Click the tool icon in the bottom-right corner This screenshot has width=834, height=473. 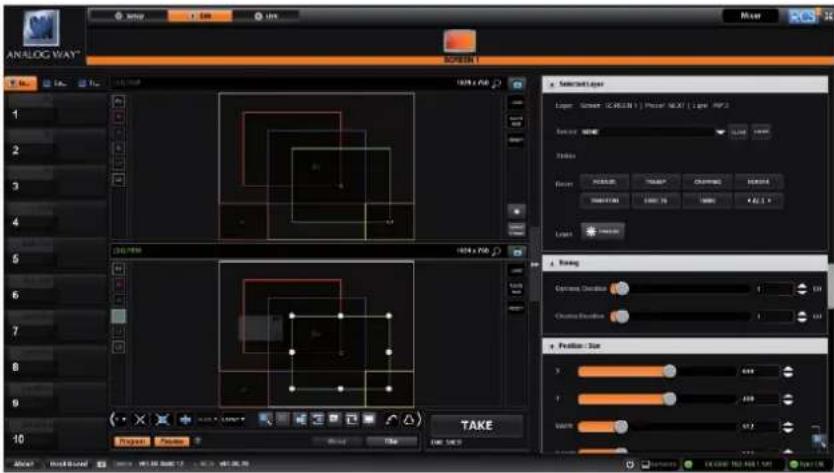coord(819,441)
